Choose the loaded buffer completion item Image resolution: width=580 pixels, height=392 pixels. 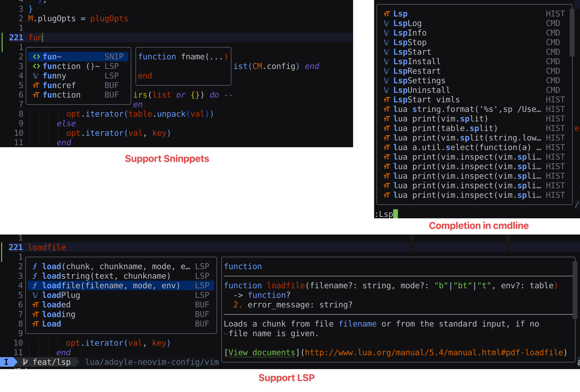pyautogui.click(x=56, y=305)
